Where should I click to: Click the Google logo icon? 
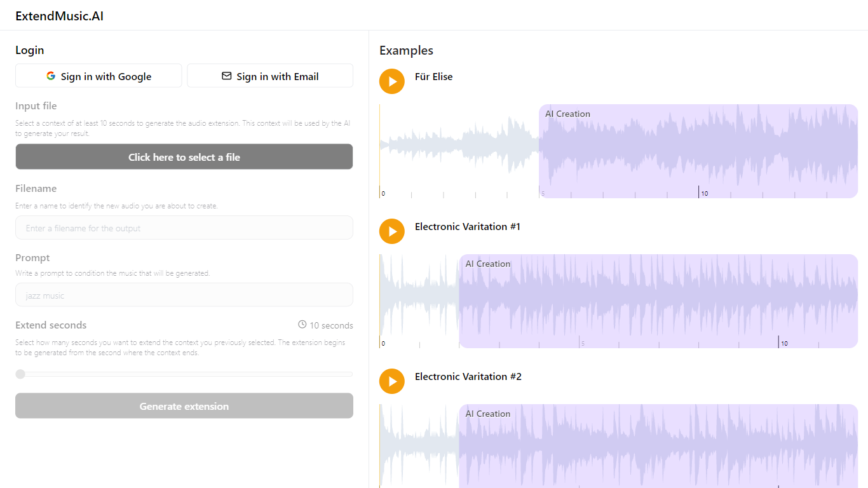(51, 76)
